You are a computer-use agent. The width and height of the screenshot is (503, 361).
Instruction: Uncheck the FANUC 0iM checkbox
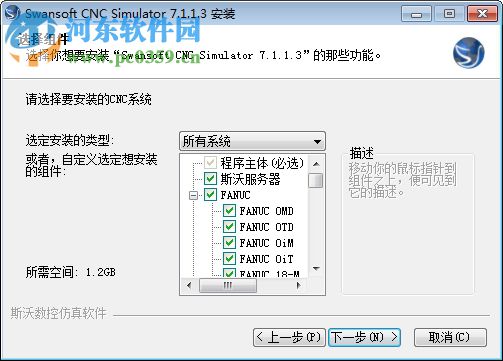pyautogui.click(x=229, y=243)
